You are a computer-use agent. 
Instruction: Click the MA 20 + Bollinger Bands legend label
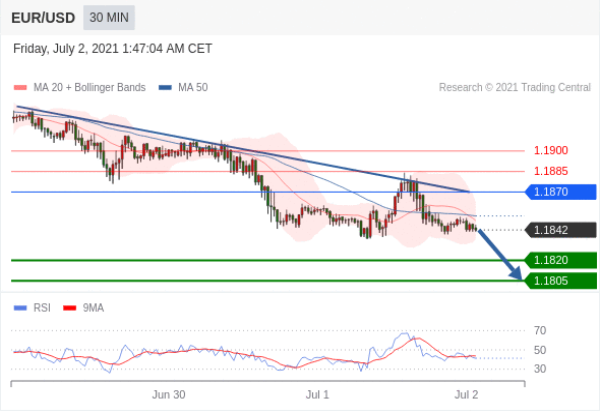point(90,88)
